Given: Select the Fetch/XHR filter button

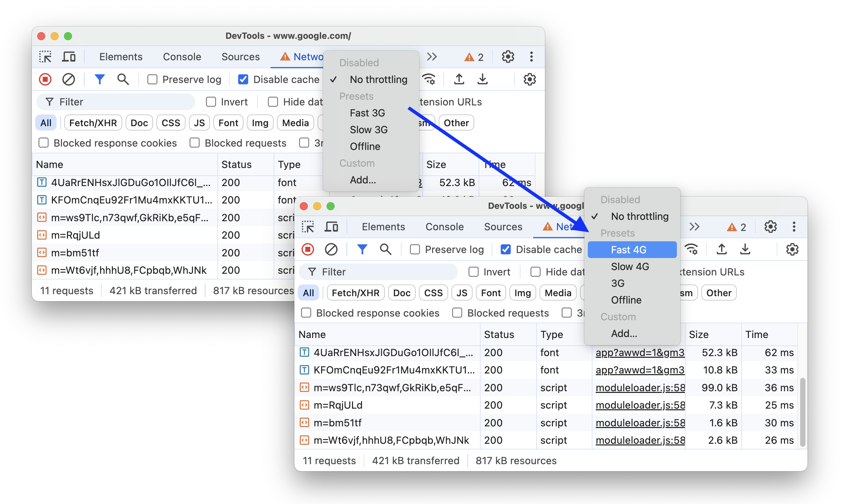Looking at the screenshot, I should pyautogui.click(x=354, y=293).
